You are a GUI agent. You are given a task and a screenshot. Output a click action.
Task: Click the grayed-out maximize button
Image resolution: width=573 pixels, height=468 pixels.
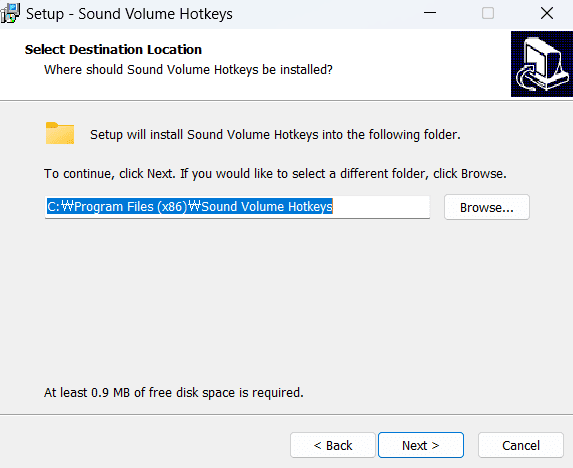click(x=488, y=14)
